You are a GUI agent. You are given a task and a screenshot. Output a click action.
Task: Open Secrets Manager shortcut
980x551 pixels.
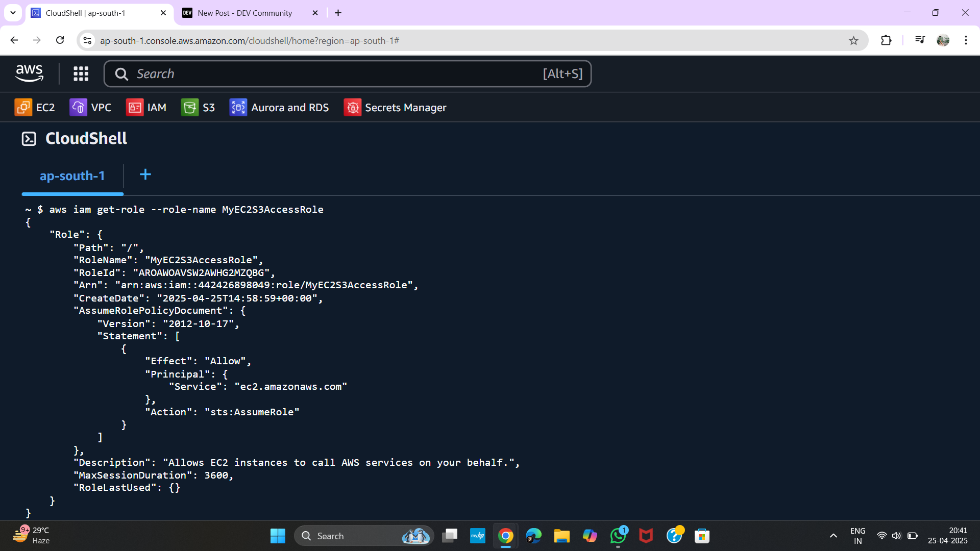(x=395, y=107)
